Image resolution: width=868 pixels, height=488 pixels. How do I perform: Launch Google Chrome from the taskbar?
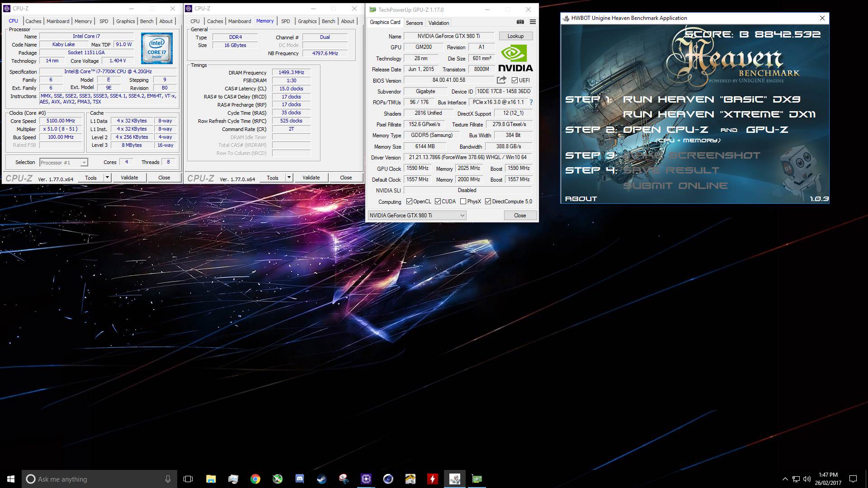pos(255,479)
